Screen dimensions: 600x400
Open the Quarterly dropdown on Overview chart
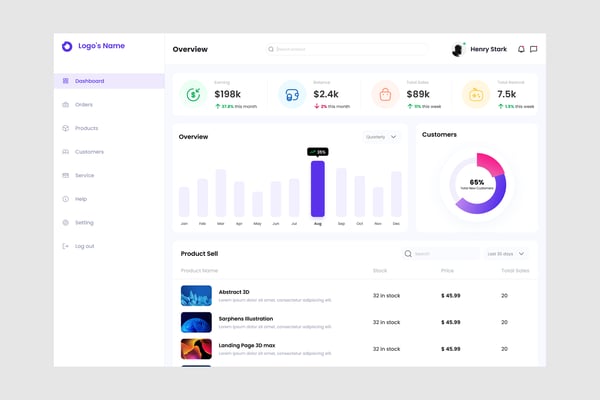click(381, 137)
